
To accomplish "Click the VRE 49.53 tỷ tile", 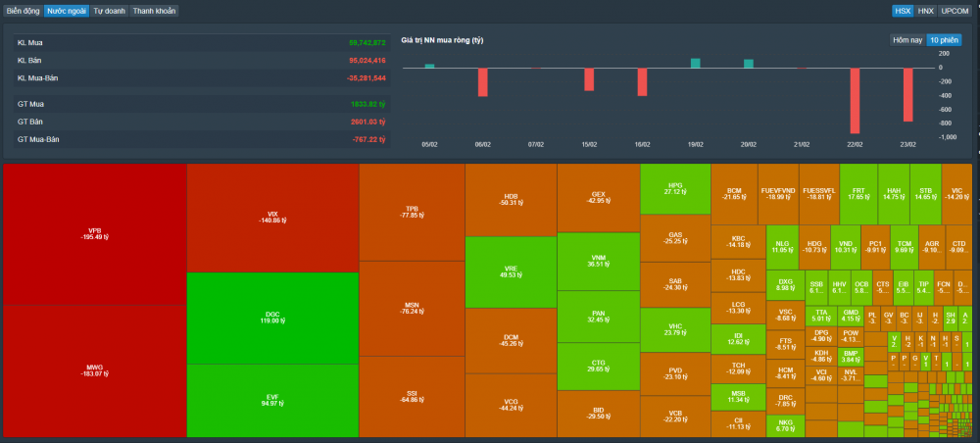I will click(x=511, y=271).
